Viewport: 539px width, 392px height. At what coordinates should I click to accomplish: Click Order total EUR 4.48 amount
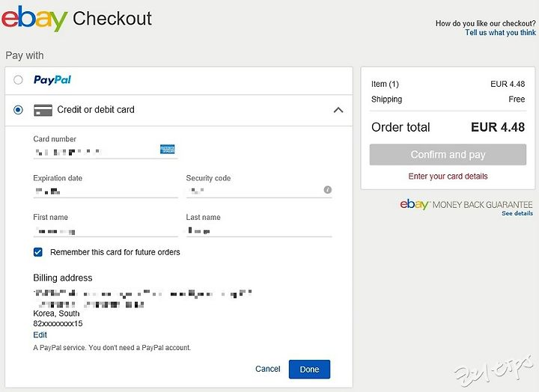[498, 127]
